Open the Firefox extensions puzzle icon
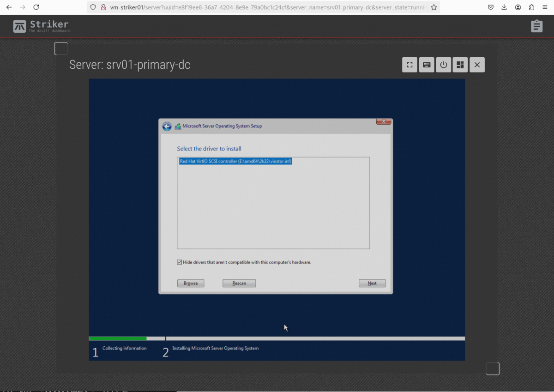Viewport: 554px width, 392px height. [531, 7]
